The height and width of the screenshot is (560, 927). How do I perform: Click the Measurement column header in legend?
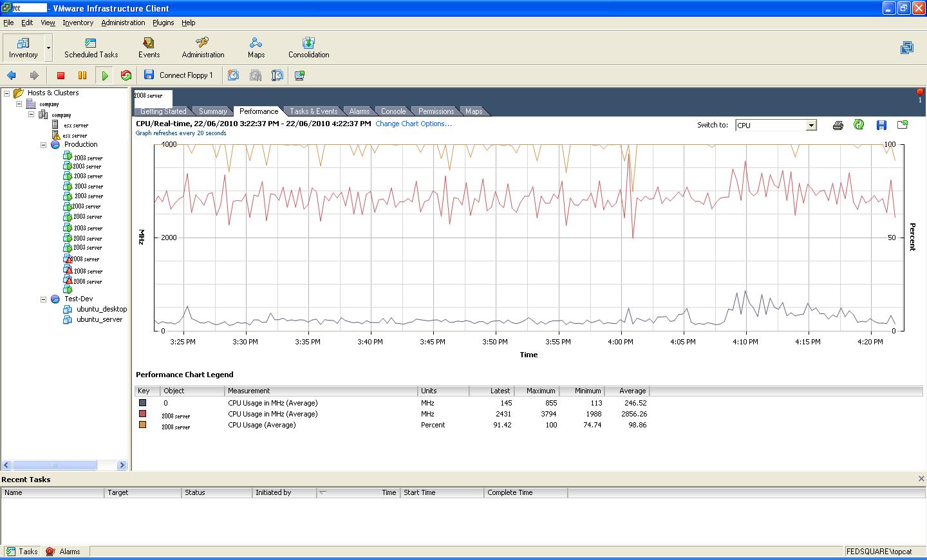coord(321,391)
